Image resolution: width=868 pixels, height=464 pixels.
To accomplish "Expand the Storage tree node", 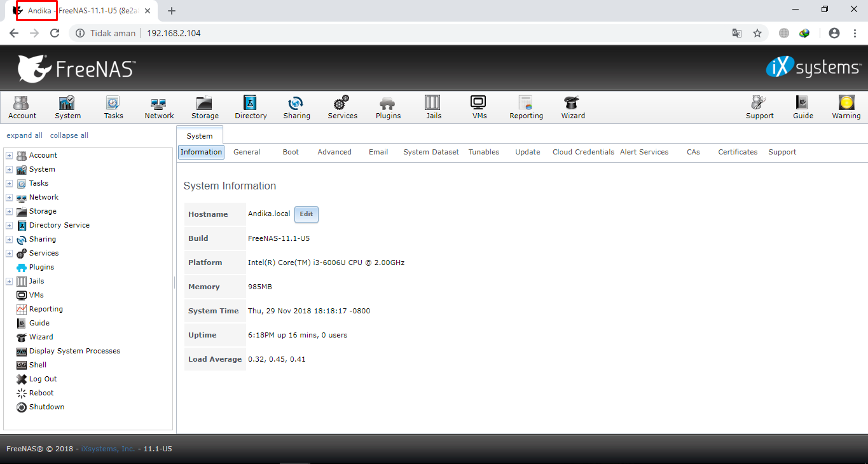I will click(x=9, y=211).
